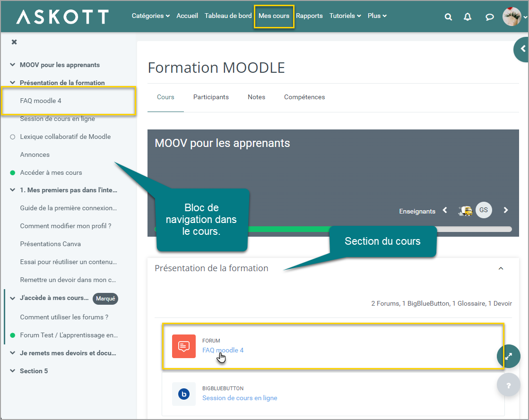Go to Accueil
This screenshot has height=420, width=529.
187,16
